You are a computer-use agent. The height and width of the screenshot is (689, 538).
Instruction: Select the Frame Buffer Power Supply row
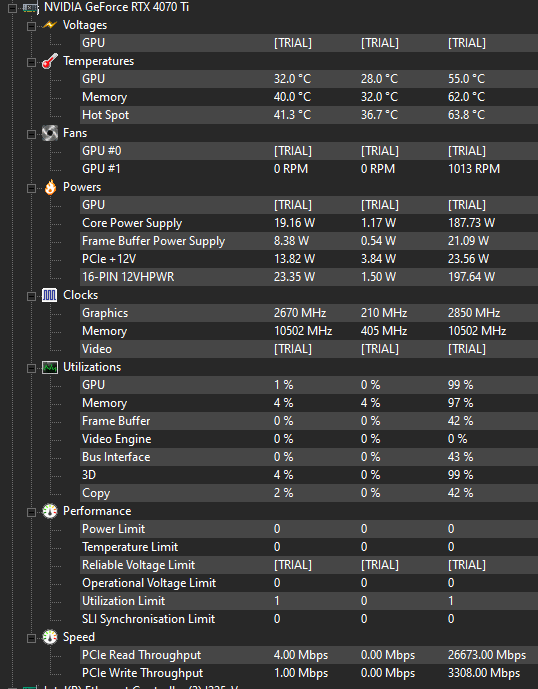[x=309, y=241]
